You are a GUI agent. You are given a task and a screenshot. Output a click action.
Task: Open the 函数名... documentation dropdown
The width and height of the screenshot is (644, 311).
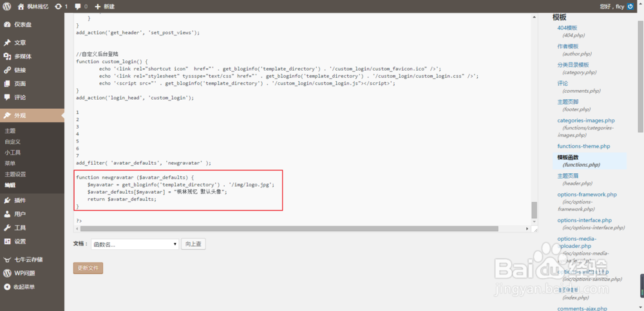[135, 244]
